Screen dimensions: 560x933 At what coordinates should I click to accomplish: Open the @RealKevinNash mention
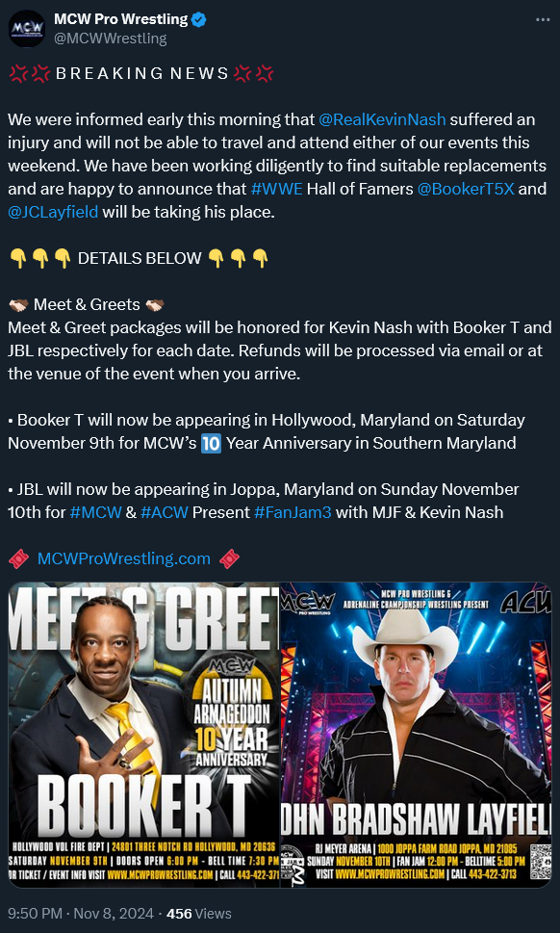(382, 119)
